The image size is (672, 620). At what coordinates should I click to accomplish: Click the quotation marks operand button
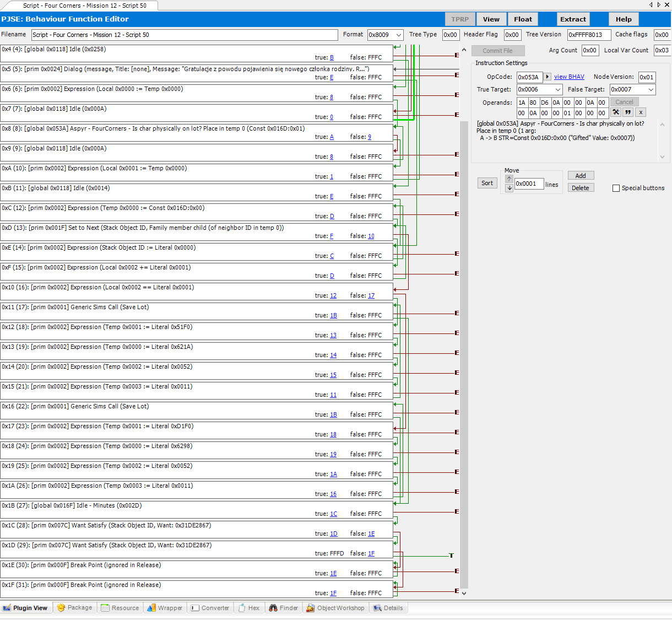point(628,112)
